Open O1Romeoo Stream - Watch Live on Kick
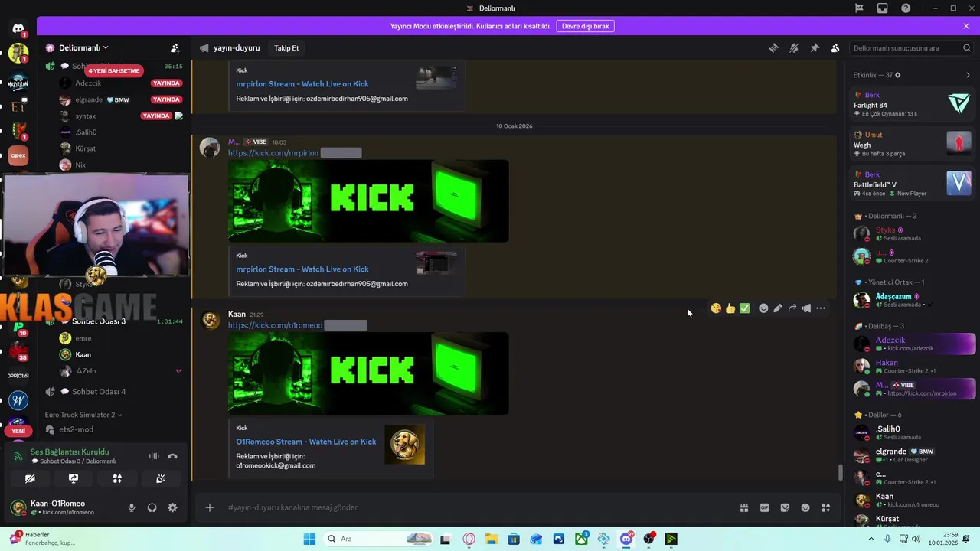Screen dimensions: 980x551 [306, 442]
